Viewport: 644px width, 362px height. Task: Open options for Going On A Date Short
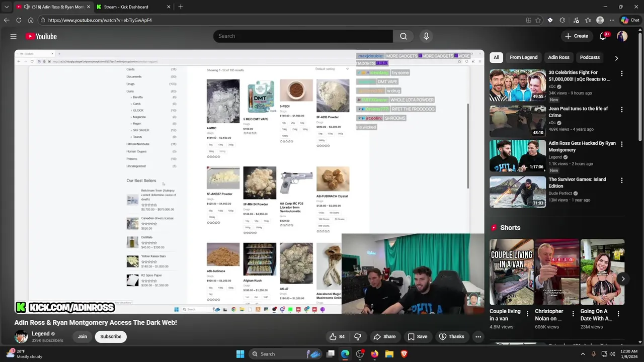click(x=618, y=314)
